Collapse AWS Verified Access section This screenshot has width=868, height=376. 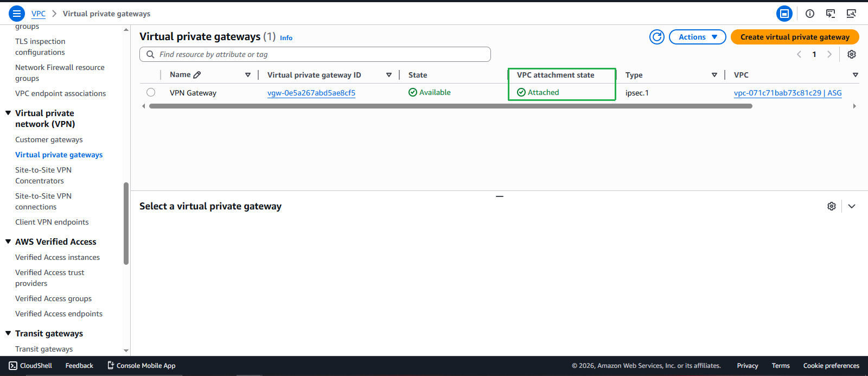(x=8, y=241)
